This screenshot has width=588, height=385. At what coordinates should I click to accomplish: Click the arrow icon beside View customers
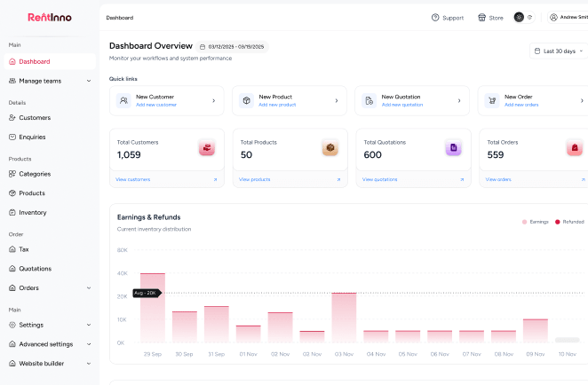point(215,180)
